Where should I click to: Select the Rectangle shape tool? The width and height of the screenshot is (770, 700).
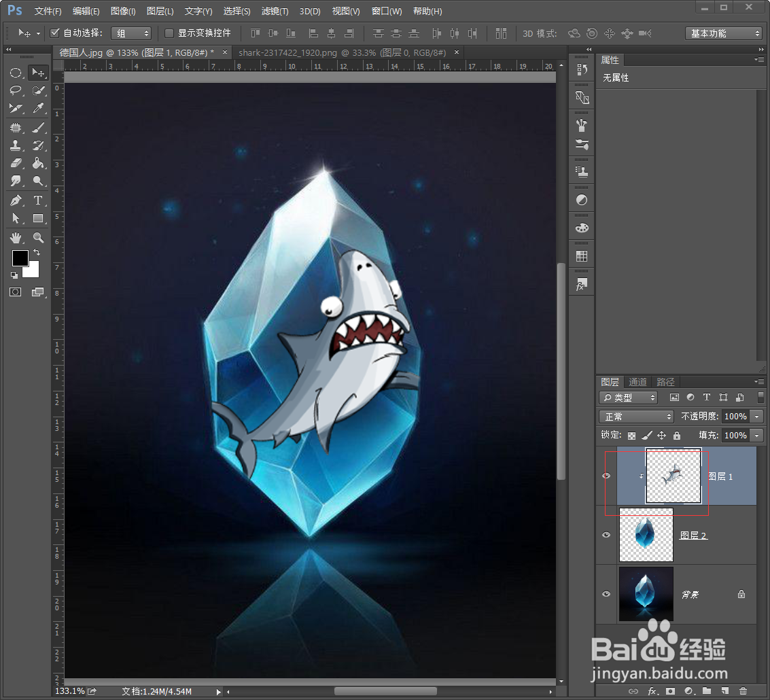38,218
